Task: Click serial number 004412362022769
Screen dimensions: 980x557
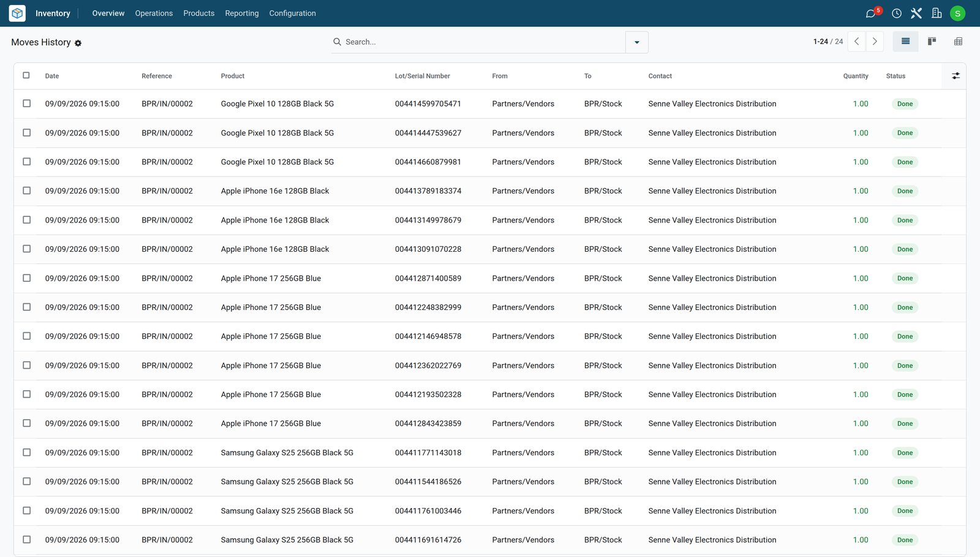Action: coord(428,365)
